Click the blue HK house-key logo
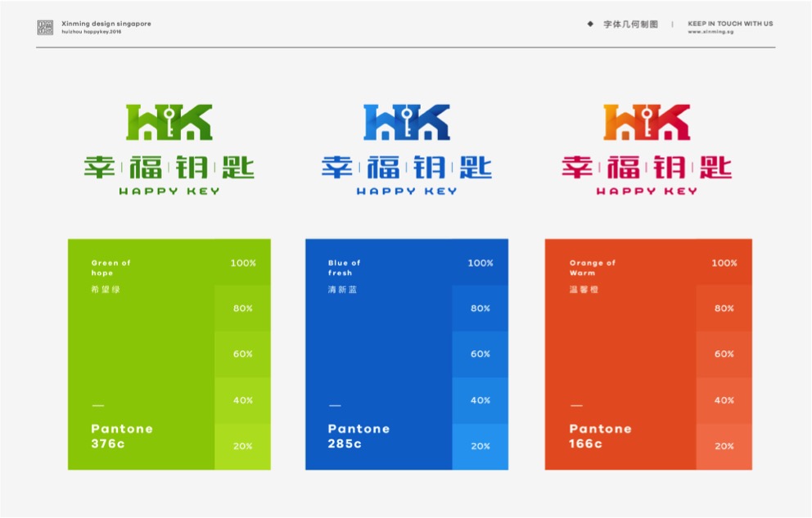Image resolution: width=812 pixels, height=518 pixels. pyautogui.click(x=406, y=122)
